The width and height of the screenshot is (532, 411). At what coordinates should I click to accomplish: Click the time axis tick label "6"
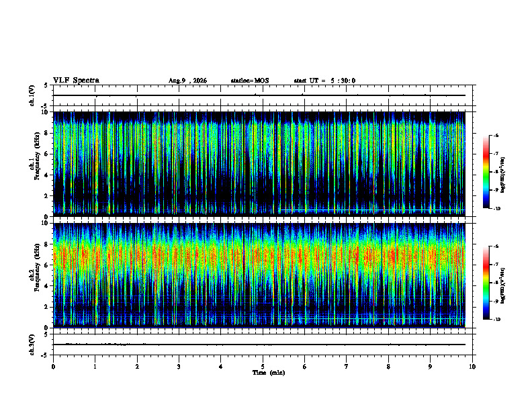(x=305, y=367)
